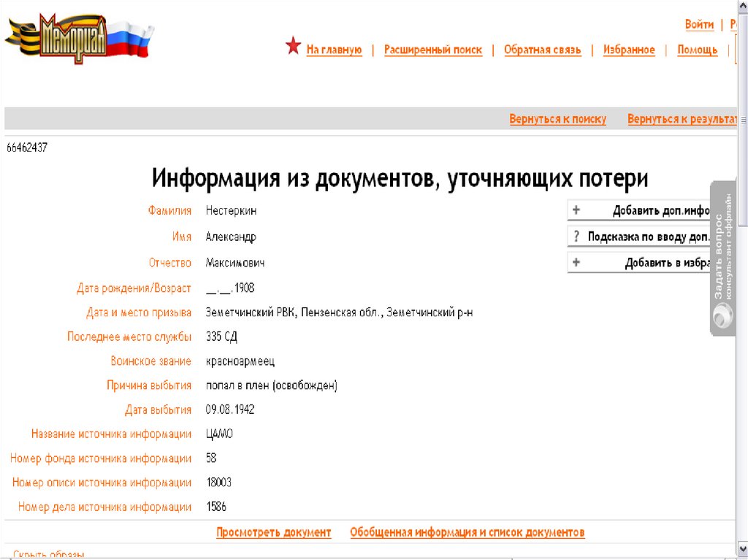
Task: Click plus icon beside Добавить в избранное
Action: tap(576, 262)
